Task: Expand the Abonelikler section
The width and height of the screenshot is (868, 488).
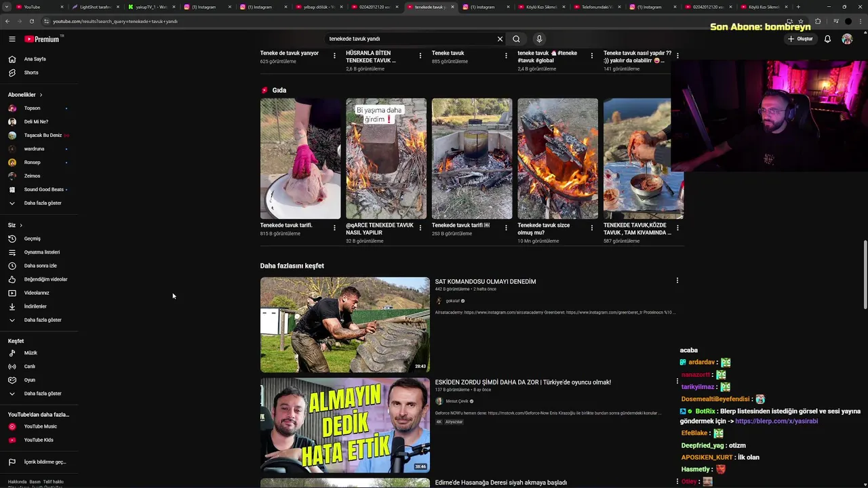Action: pyautogui.click(x=25, y=95)
